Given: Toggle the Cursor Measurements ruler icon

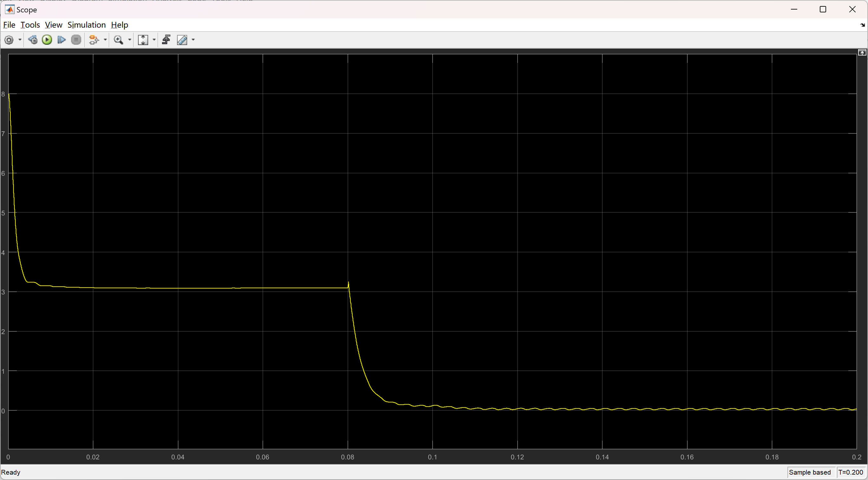Looking at the screenshot, I should point(182,40).
